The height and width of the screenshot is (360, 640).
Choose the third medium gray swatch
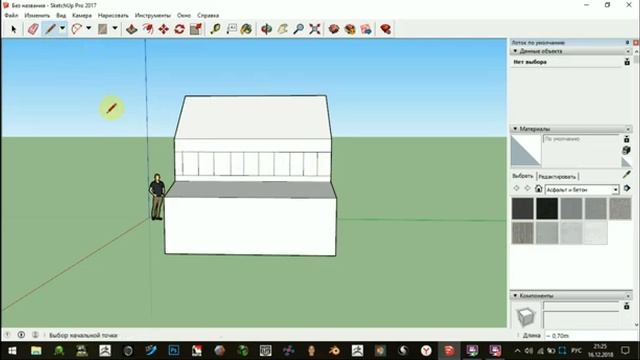[571, 208]
